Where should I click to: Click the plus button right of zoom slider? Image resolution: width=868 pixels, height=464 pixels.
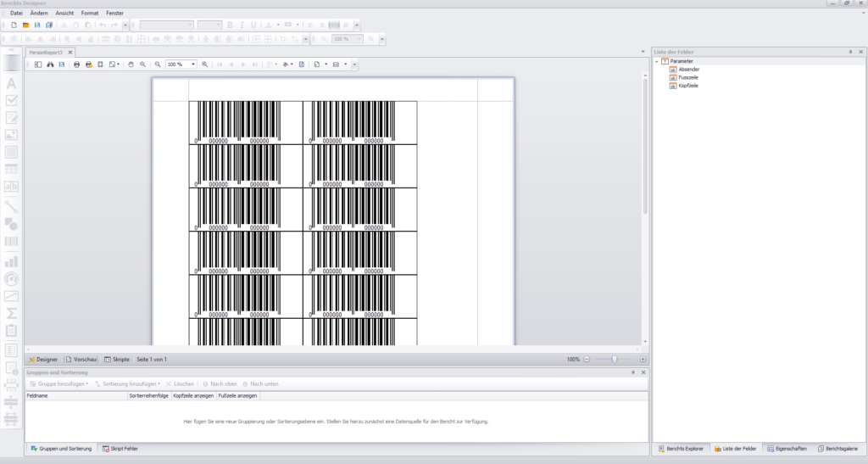[643, 360]
